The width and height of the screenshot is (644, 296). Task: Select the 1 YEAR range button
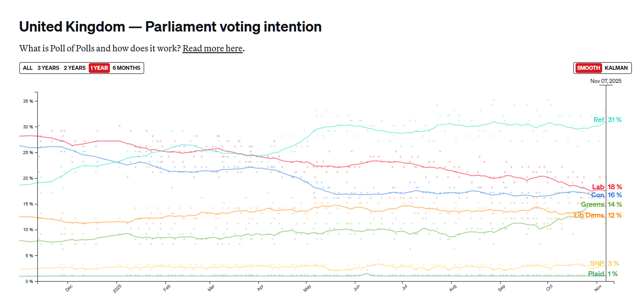[99, 68]
